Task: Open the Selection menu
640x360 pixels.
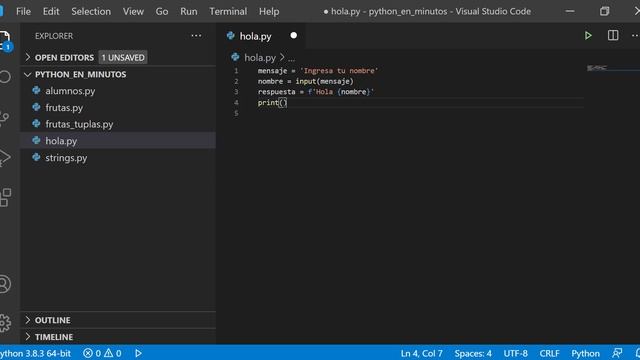Action: [x=91, y=11]
